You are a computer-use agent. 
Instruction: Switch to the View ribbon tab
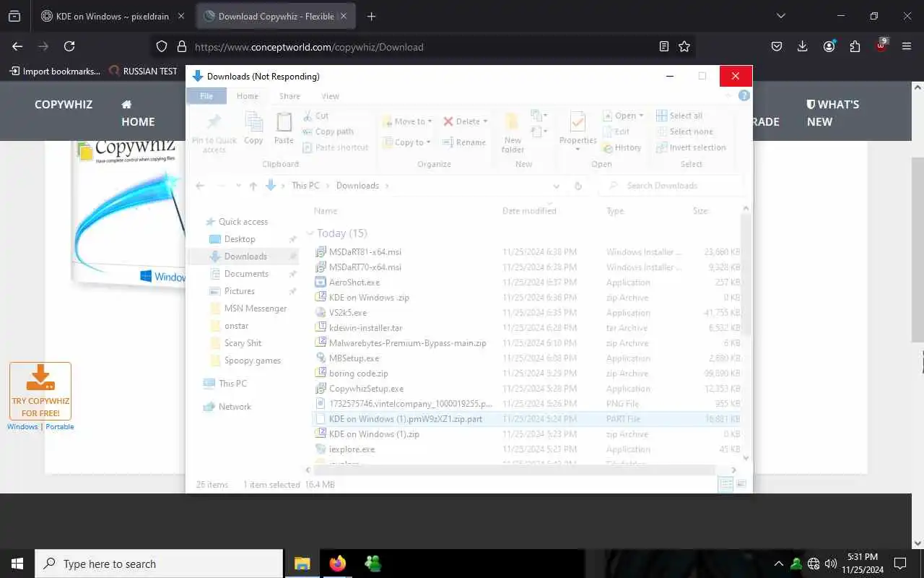(331, 96)
